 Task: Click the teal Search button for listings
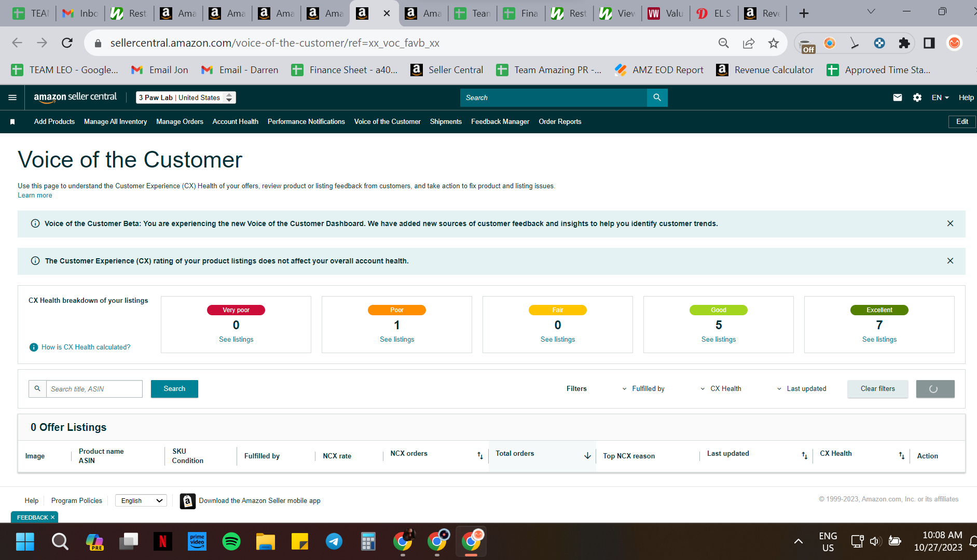coord(174,389)
